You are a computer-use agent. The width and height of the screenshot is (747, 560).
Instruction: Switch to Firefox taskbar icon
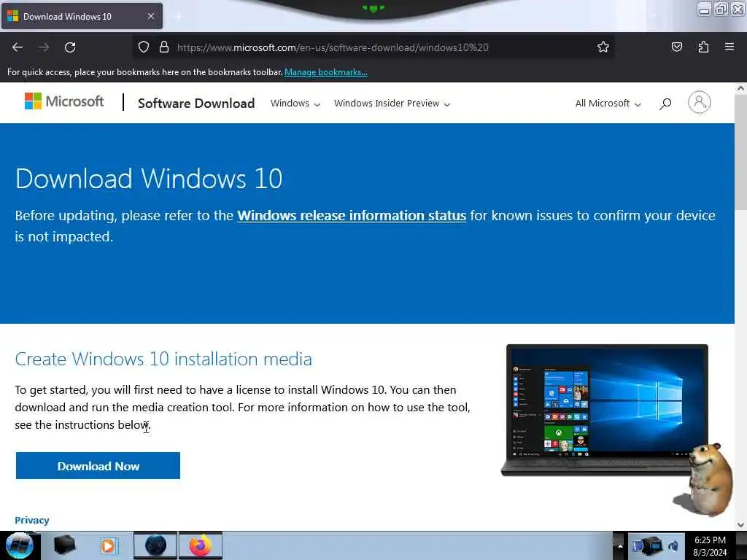(x=201, y=545)
